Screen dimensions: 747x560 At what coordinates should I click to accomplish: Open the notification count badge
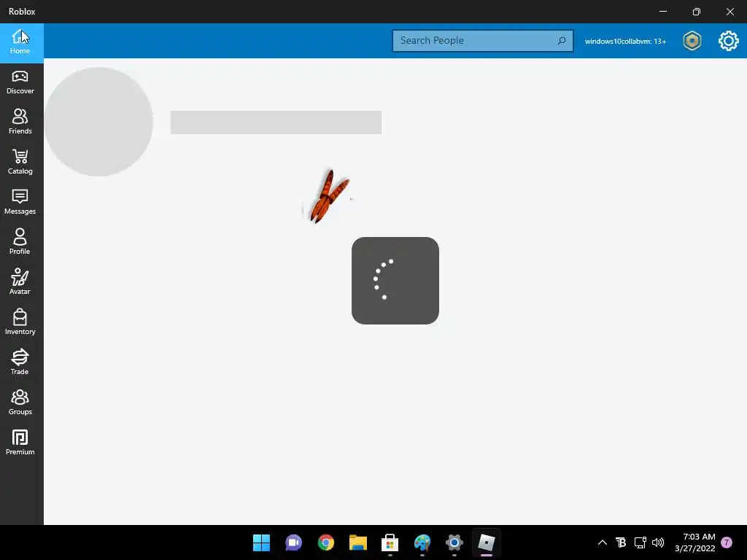point(727,542)
